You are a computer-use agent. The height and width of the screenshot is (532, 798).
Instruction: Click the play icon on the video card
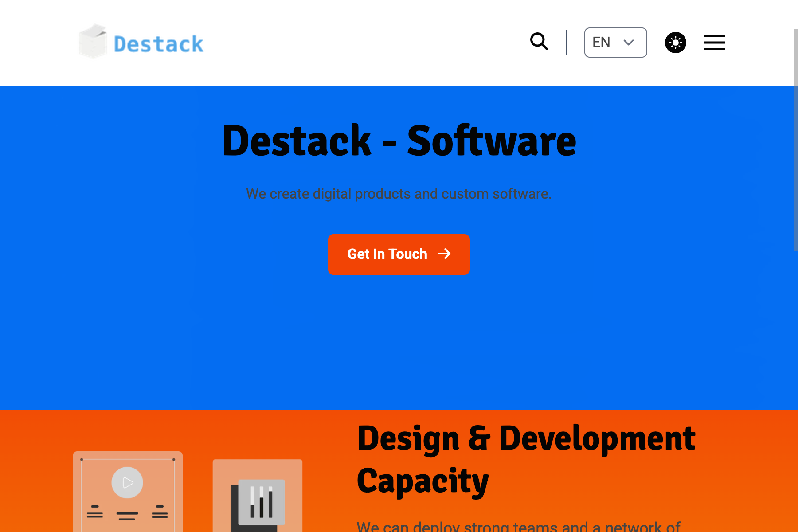(128, 483)
